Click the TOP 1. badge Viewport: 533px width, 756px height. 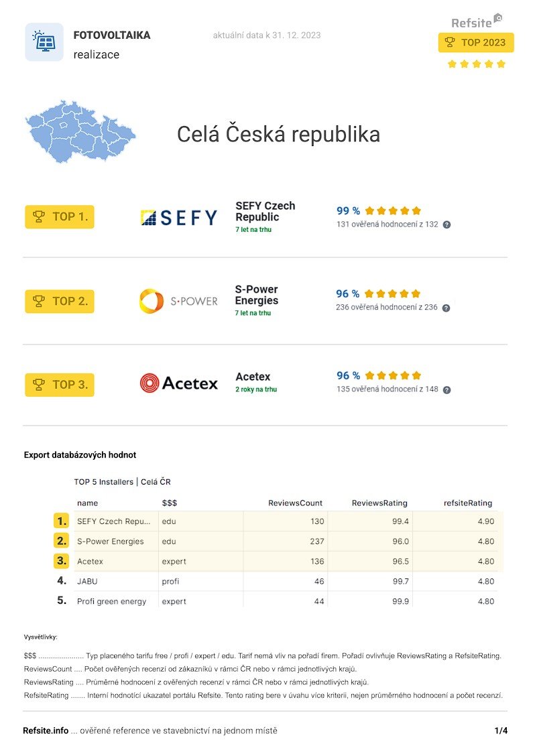tap(59, 217)
